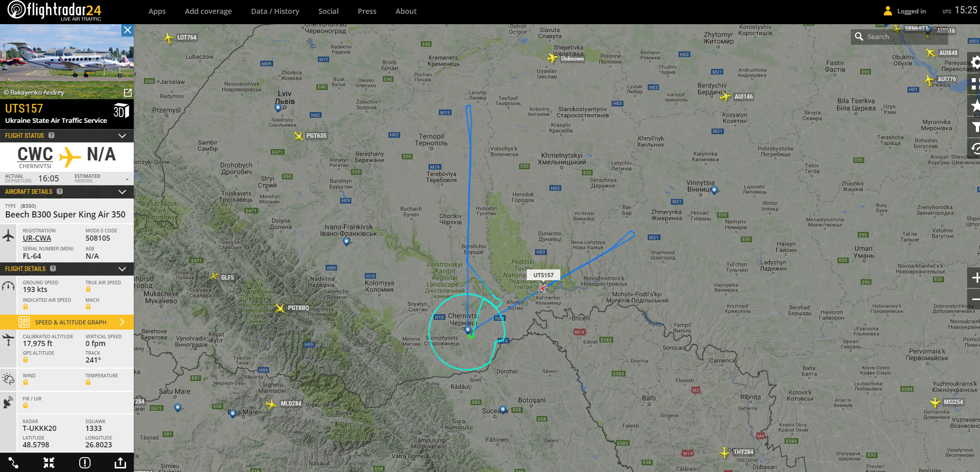Open the 3D view for UTS157
Screen dimensions: 980x472
pos(121,111)
